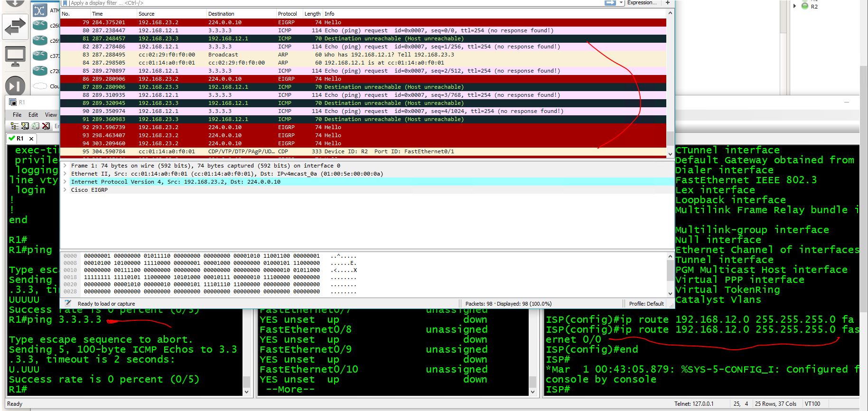Add a filter button with plus icon
The height and width of the screenshot is (411, 868).
(x=668, y=3)
